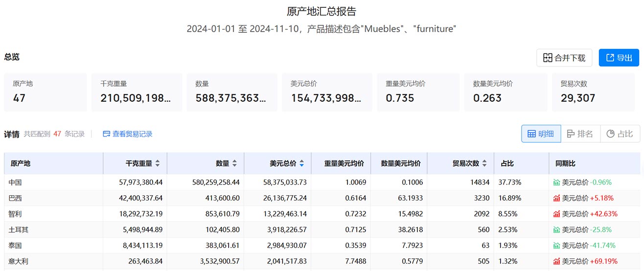The width and height of the screenshot is (644, 271).
Task: Click the +42.63% change in 智利 row
Action: coord(604,214)
